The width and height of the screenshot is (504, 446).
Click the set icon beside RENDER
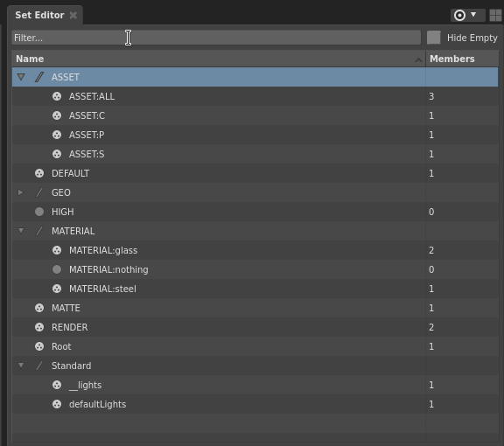39,327
